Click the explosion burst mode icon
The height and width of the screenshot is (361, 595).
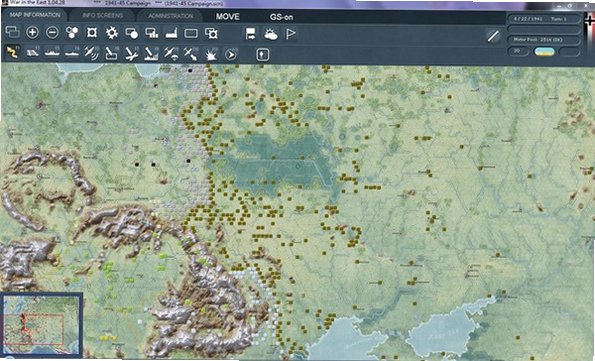(211, 55)
